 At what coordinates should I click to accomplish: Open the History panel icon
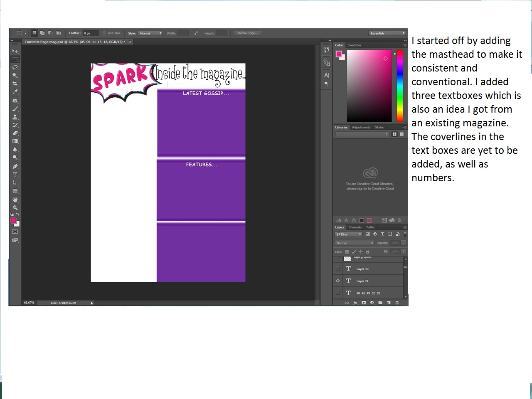327,50
